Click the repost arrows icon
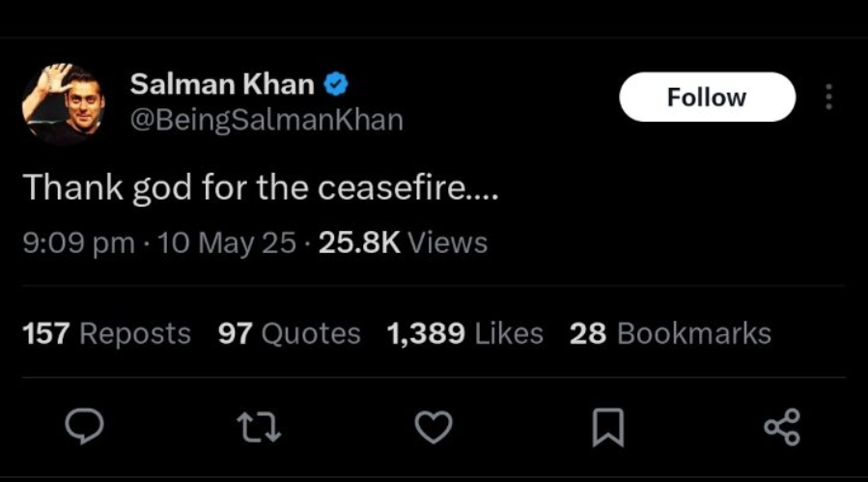The height and width of the screenshot is (482, 868). pyautogui.click(x=259, y=427)
